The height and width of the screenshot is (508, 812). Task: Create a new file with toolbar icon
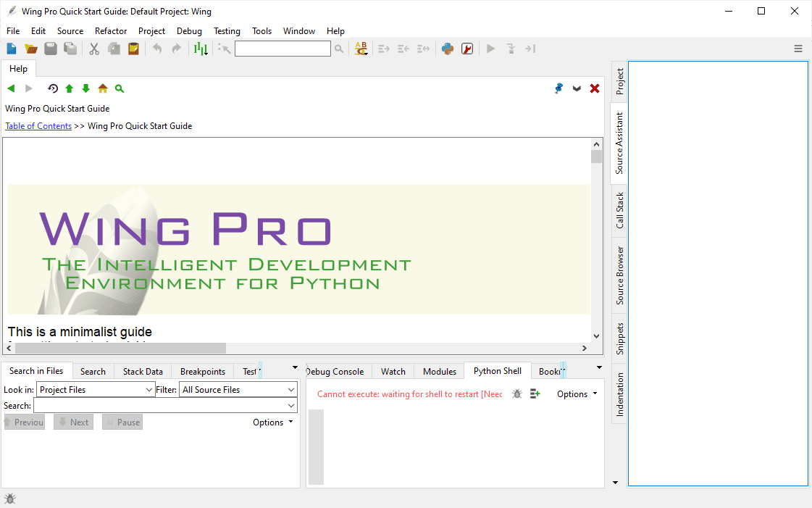(x=12, y=49)
